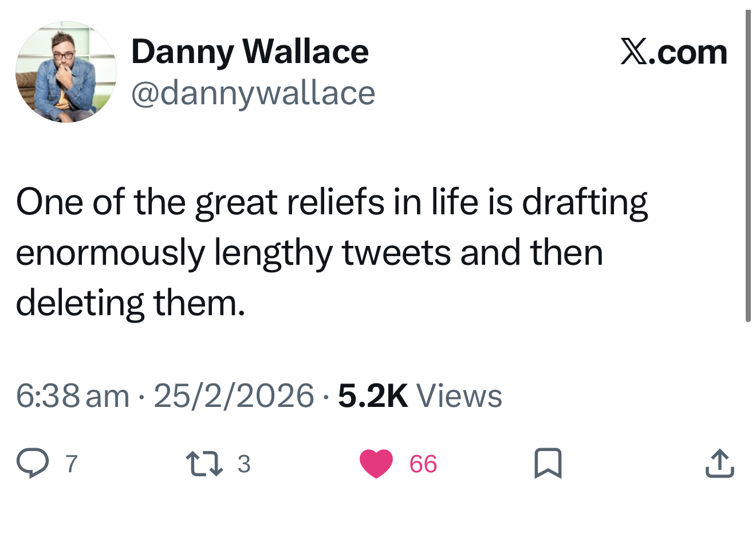
Task: Click the repost count 3
Action: [x=244, y=464]
